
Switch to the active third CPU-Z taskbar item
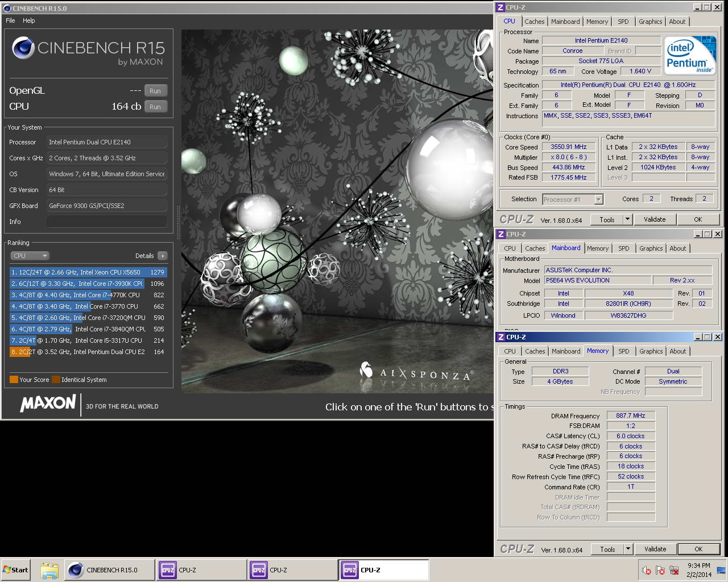[384, 570]
